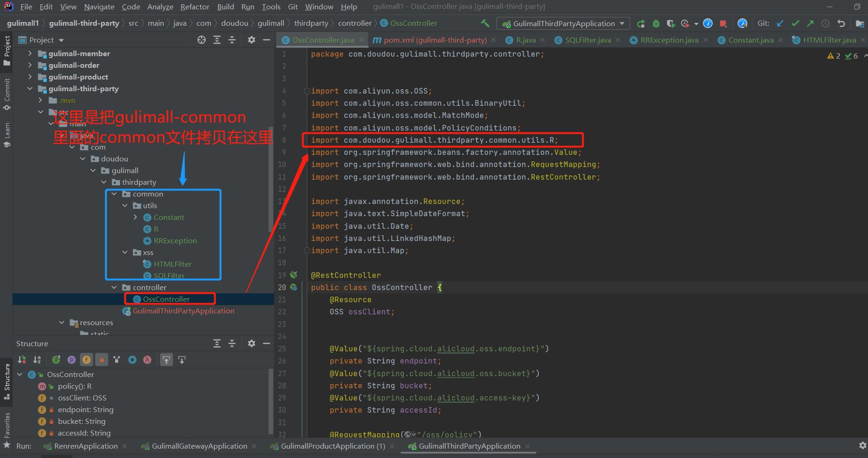Collapse OssController node in Structure panel

click(20, 374)
